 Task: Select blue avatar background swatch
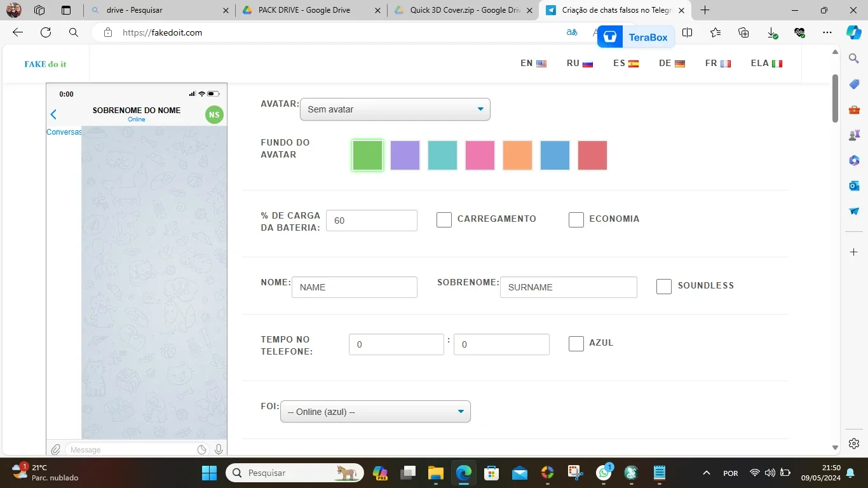click(555, 156)
